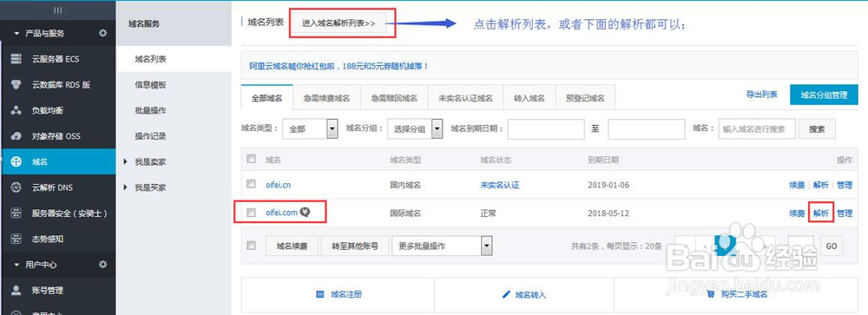Open the oifei.com domain link
The width and height of the screenshot is (868, 315).
tap(282, 212)
